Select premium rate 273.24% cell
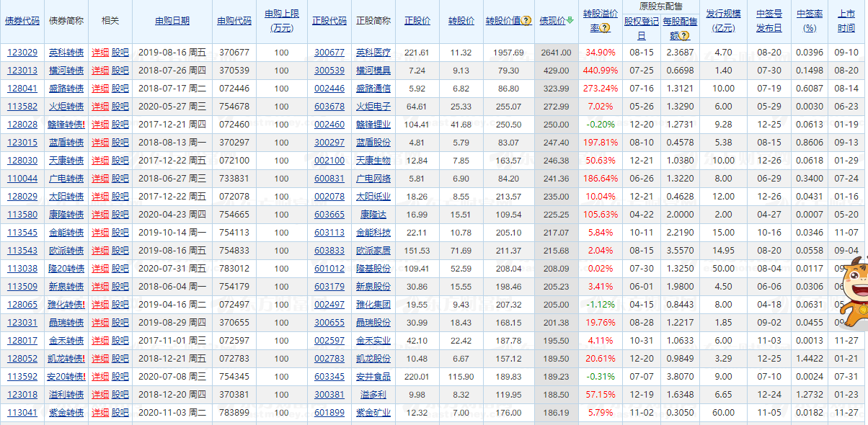 pyautogui.click(x=601, y=89)
